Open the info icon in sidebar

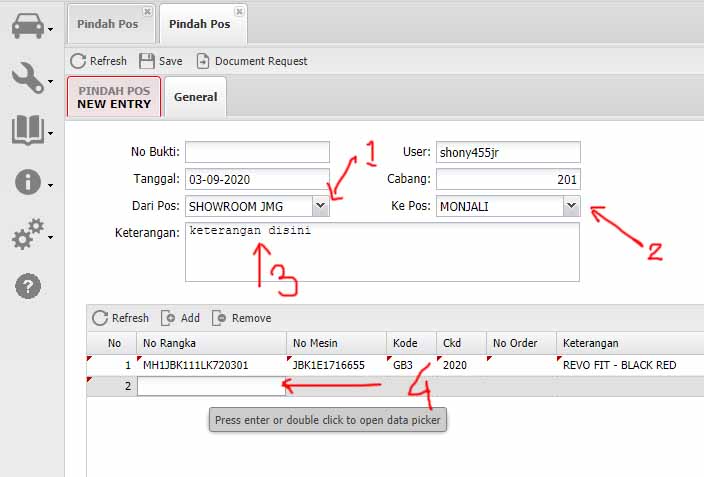coord(28,182)
